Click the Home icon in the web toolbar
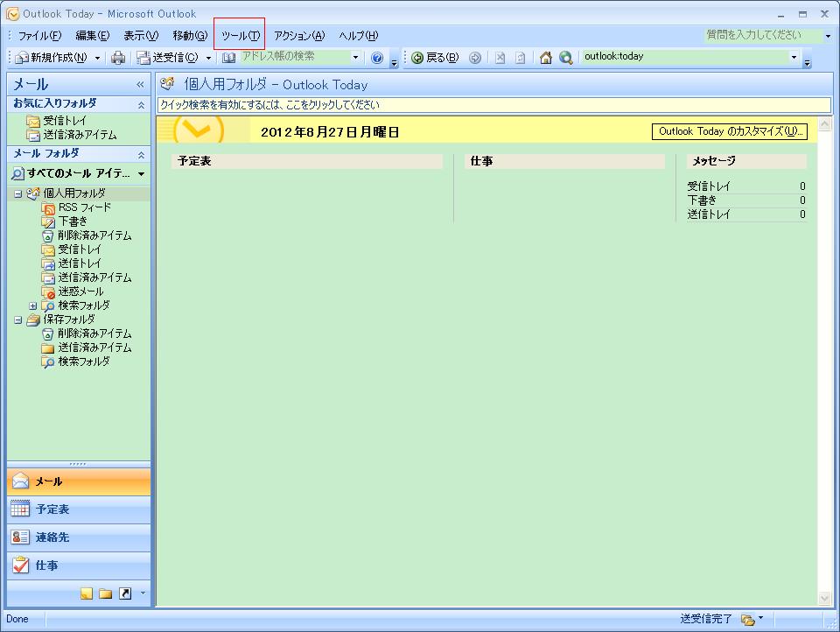The image size is (840, 632). (x=546, y=59)
